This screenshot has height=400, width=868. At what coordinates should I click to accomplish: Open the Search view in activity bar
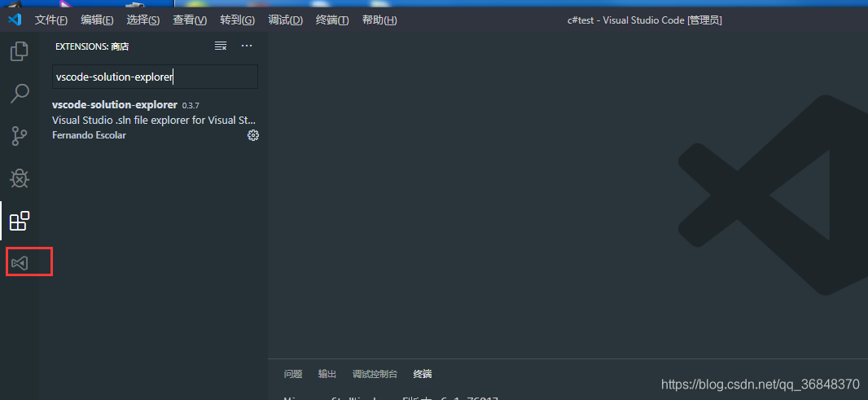pyautogui.click(x=20, y=94)
